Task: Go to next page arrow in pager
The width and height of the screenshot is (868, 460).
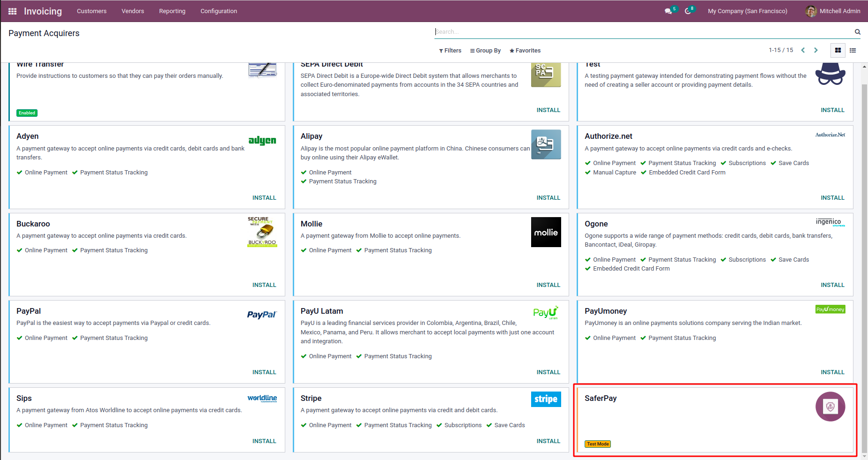Action: (x=816, y=50)
